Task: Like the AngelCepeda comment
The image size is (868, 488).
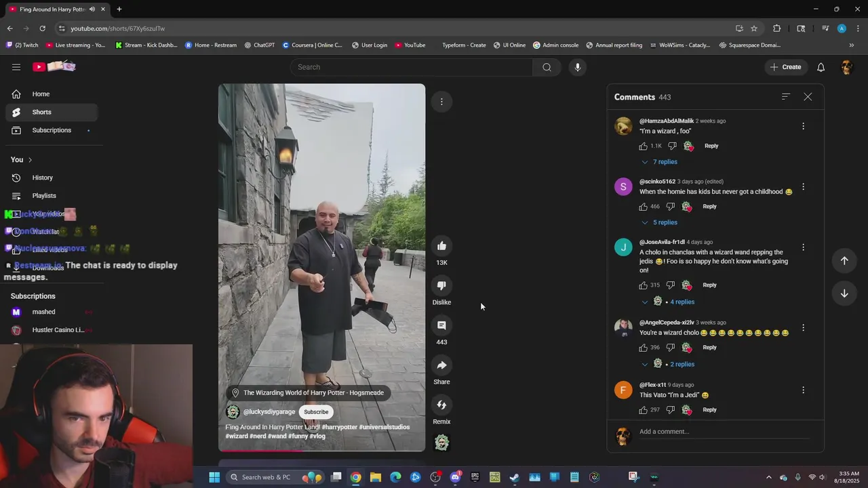Action: point(644,347)
